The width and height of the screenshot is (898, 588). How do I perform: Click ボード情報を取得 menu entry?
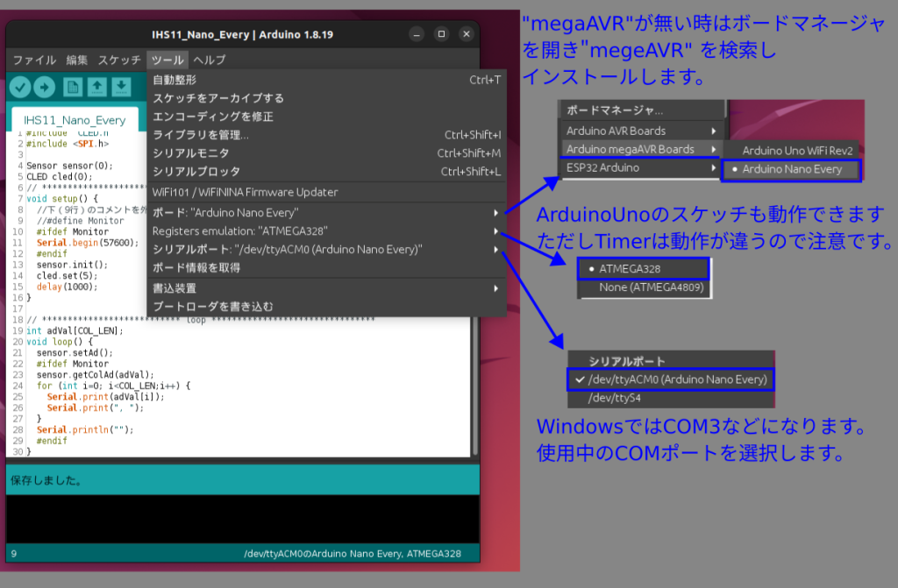coord(326,268)
